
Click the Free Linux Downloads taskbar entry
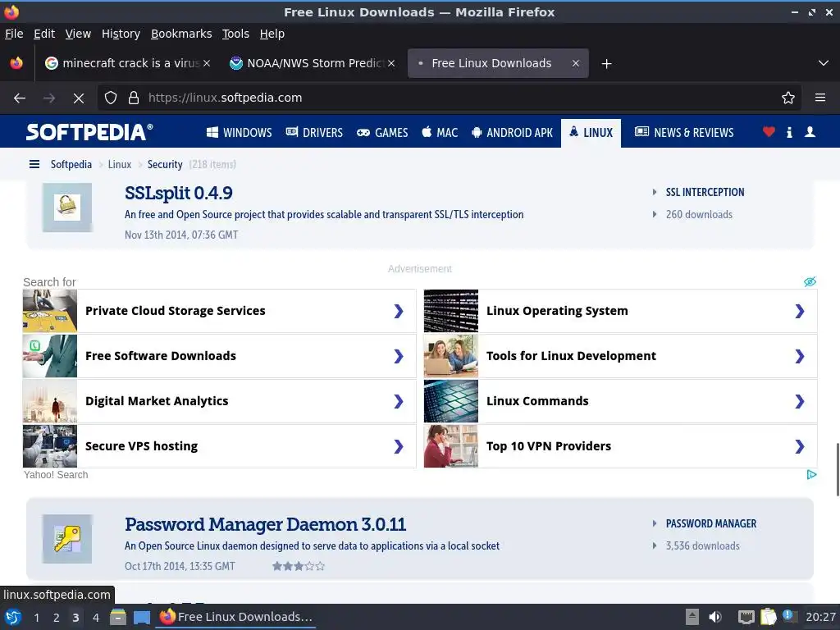(235, 617)
